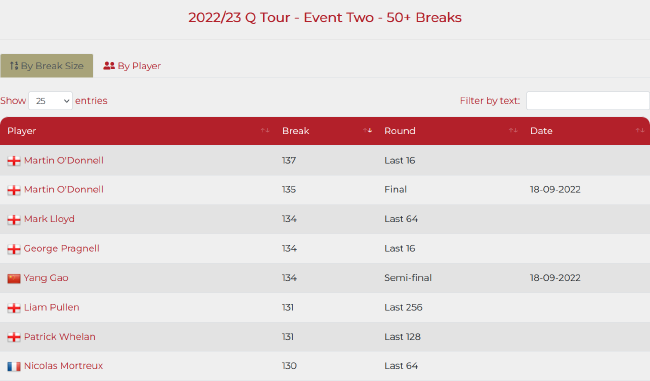The width and height of the screenshot is (650, 381).
Task: Click the France flag beside Nicolas Mortreux
Action: pos(14,366)
